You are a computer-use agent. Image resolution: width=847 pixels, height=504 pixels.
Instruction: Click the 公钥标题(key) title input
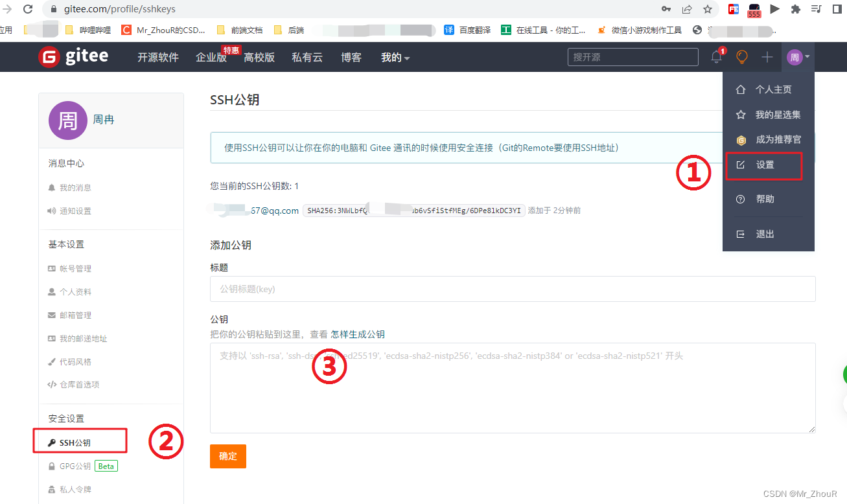(x=513, y=289)
